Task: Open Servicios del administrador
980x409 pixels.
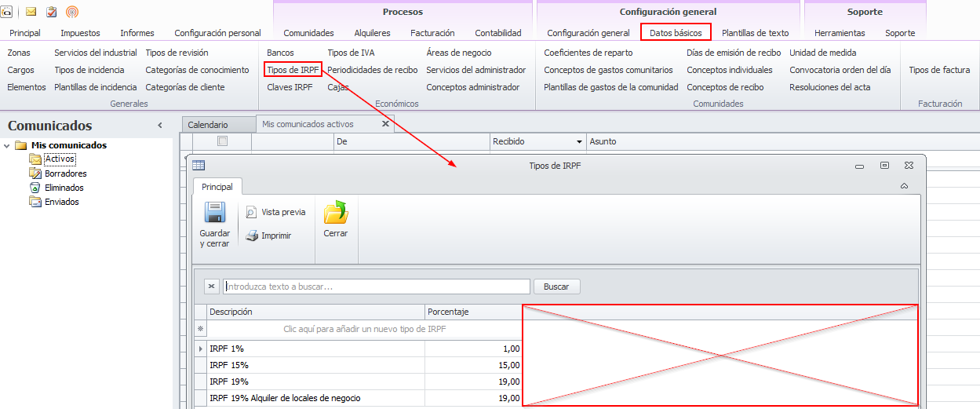Action: (475, 70)
